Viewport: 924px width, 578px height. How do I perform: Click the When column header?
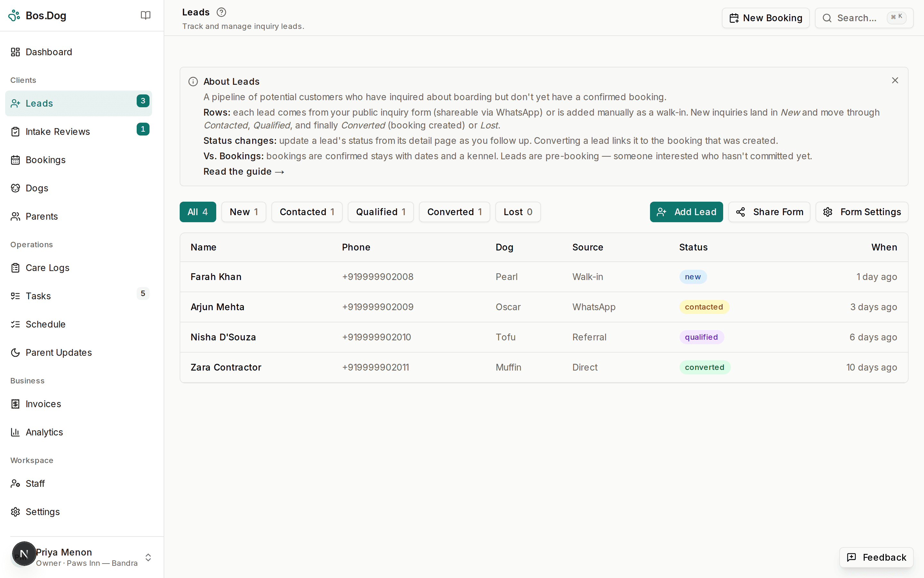click(884, 247)
